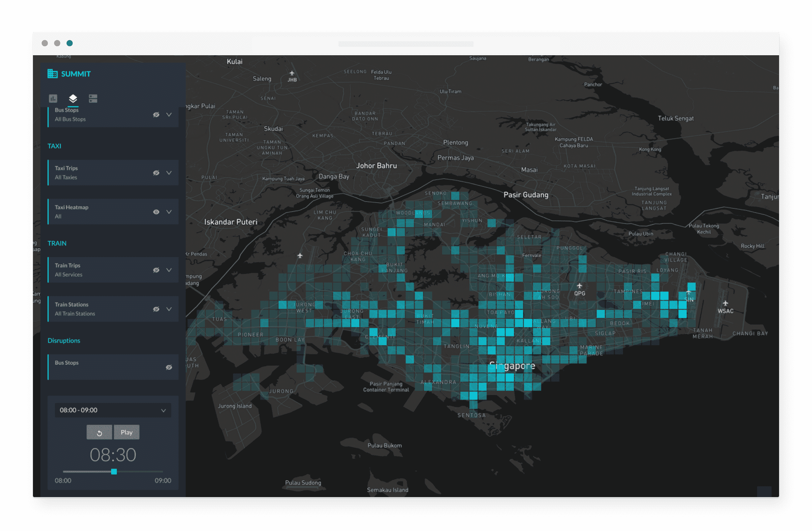
Task: Show the Taxi Trips layer visibility
Action: (156, 173)
